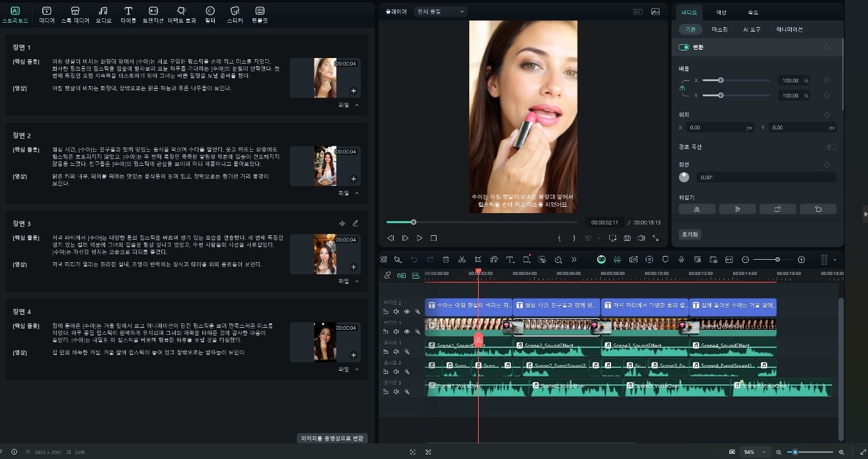Image resolution: width=868 pixels, height=459 pixels.
Task: Open the 미디어 tab
Action: coord(47,15)
